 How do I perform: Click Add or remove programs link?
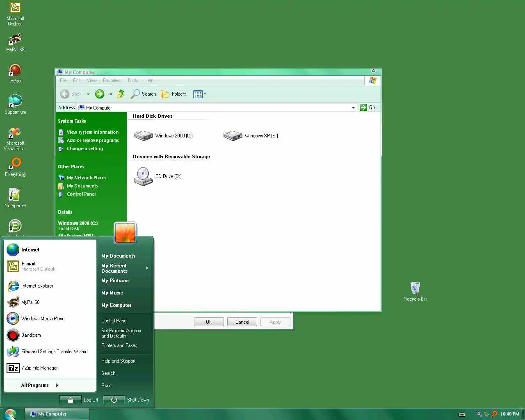[89, 140]
